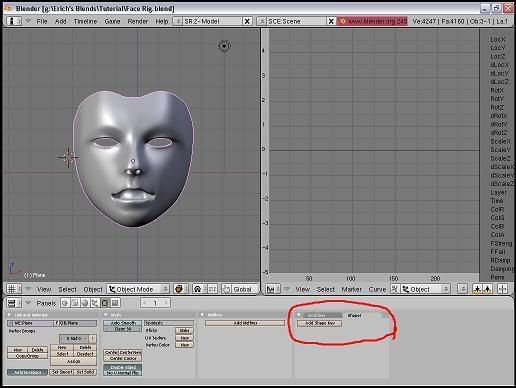Click the IPO zoom border crosshair icon
Screen dimensions: 516x388
[x=502, y=289]
